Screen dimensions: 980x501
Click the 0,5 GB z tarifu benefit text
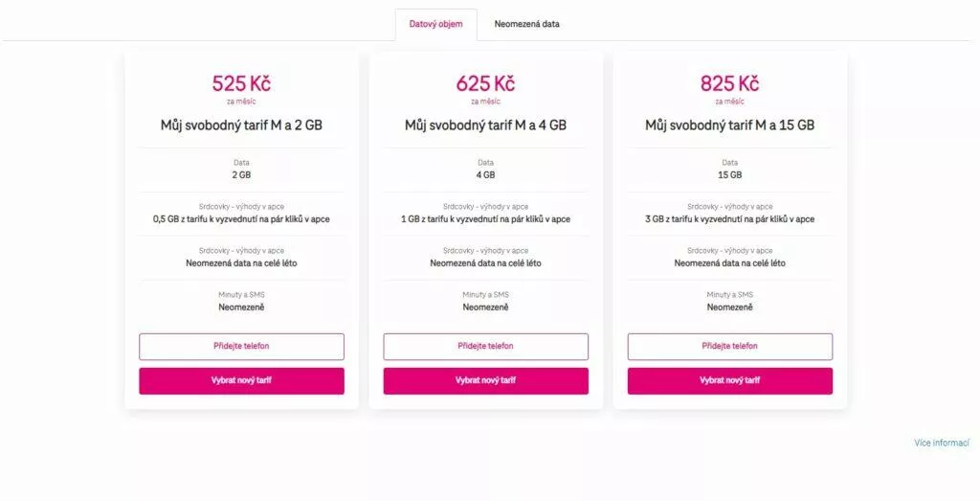(241, 218)
